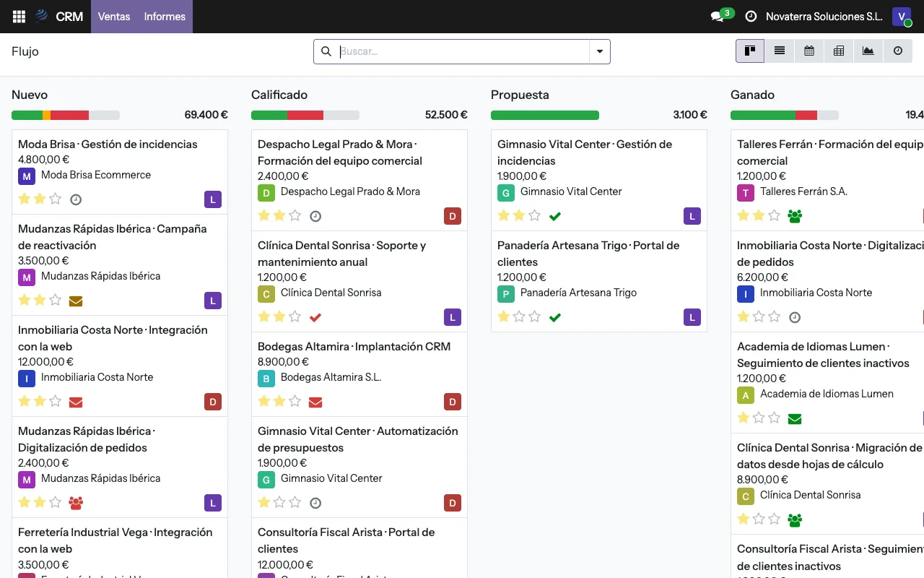
Task: Set third priority star on Despacho Legal card
Action: [295, 215]
